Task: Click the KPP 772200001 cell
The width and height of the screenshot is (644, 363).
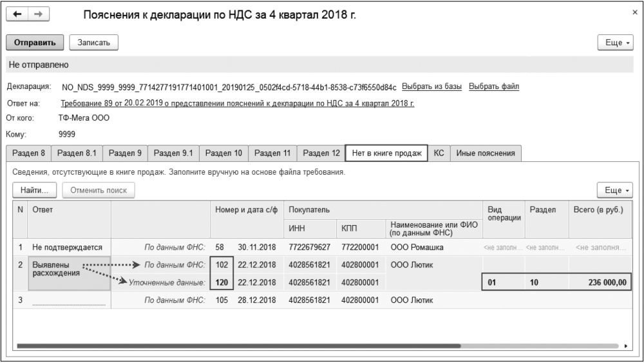Action: 360,248
